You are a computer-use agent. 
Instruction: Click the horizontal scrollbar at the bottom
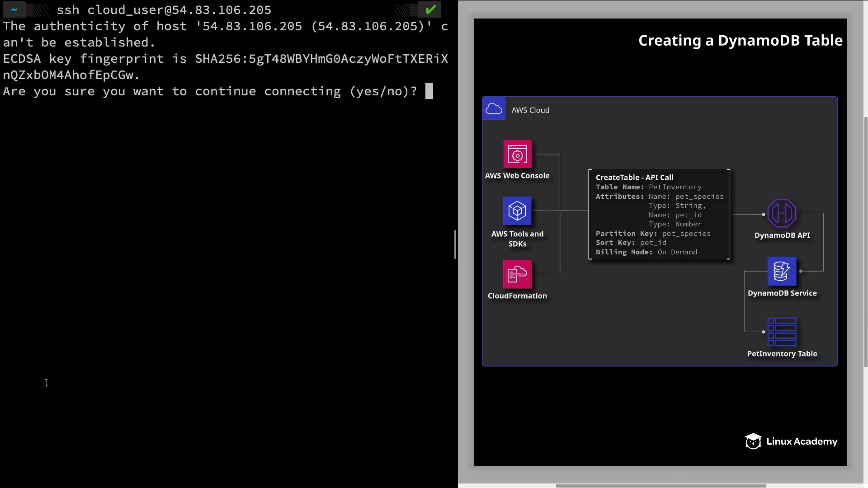pos(660,486)
